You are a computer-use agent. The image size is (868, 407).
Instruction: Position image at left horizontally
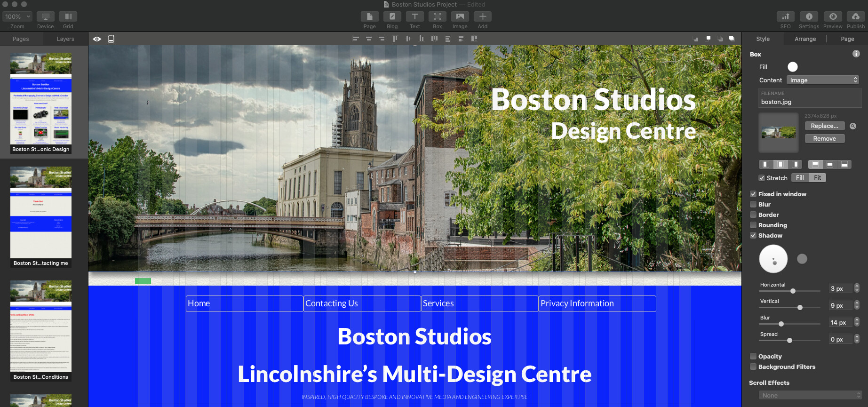pos(766,164)
